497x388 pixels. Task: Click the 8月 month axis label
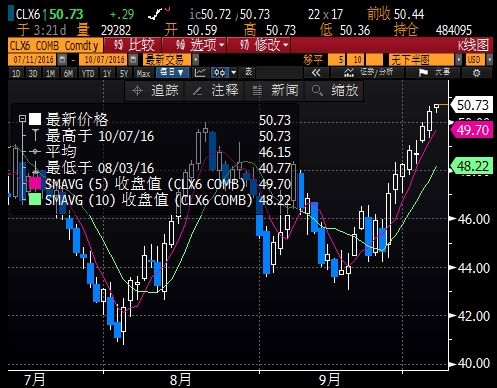pyautogui.click(x=180, y=380)
